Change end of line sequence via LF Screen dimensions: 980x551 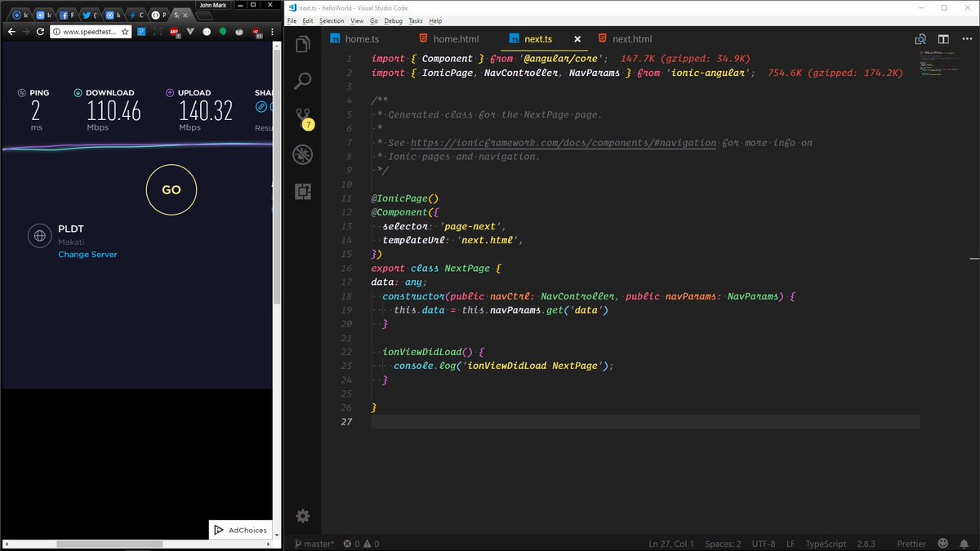[791, 544]
